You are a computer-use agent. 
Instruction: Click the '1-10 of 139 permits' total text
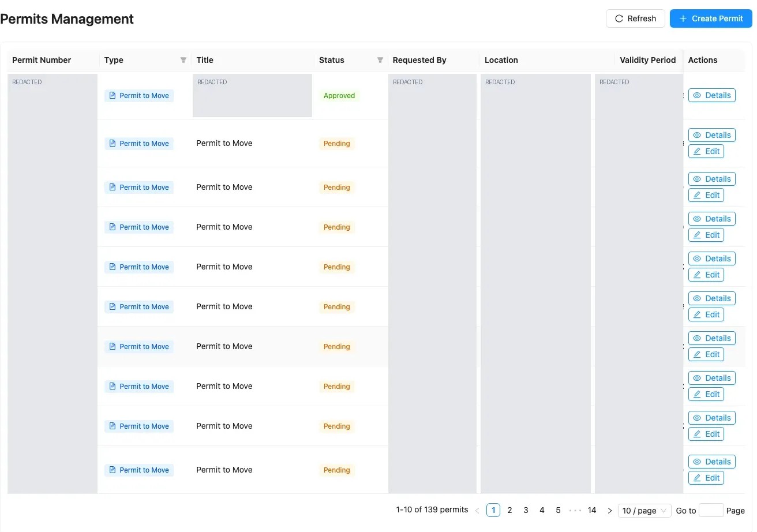point(432,510)
